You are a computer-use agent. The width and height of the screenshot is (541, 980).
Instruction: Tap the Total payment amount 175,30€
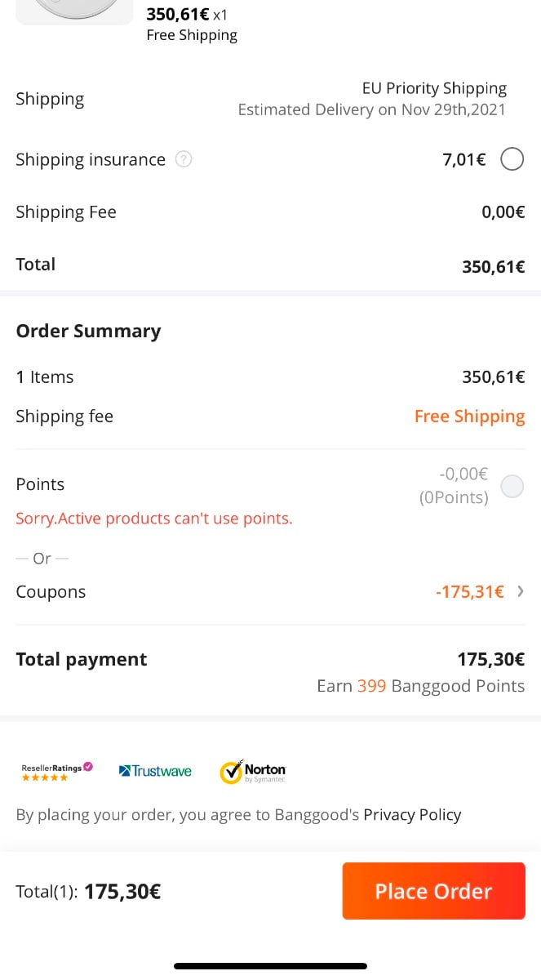(490, 659)
